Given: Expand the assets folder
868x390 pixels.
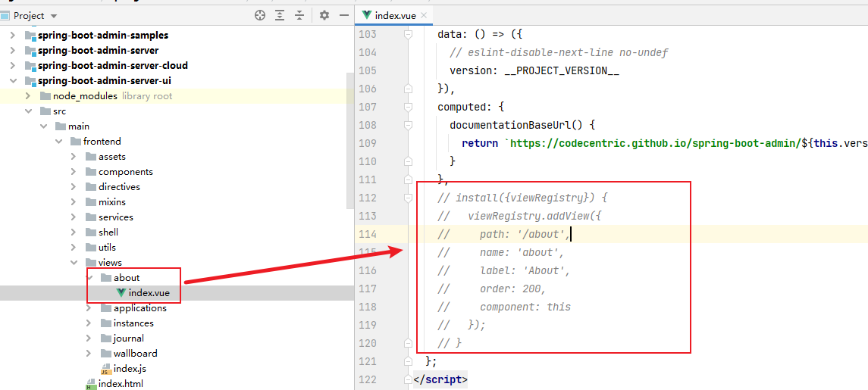Looking at the screenshot, I should pos(74,157).
